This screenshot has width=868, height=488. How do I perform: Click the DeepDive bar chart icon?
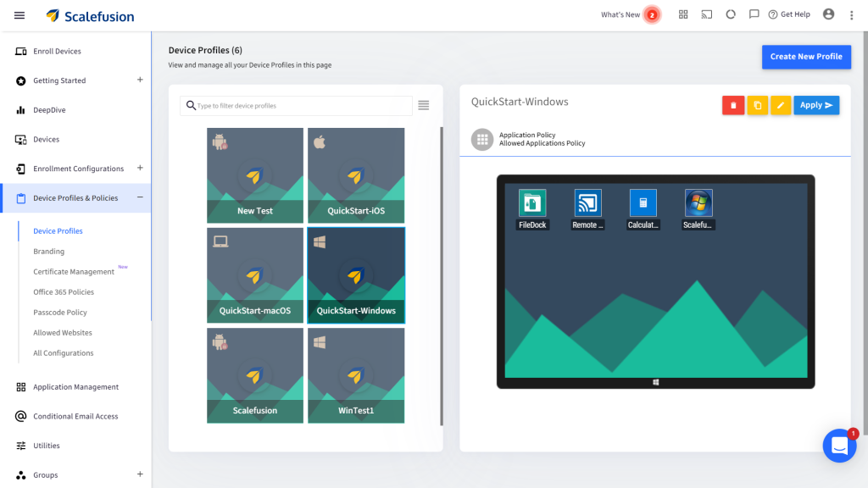pyautogui.click(x=21, y=110)
